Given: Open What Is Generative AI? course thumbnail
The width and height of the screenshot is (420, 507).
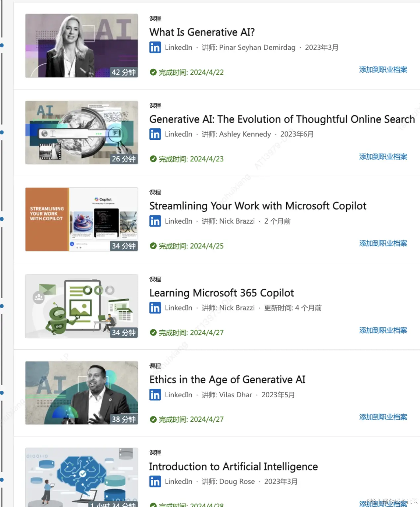Looking at the screenshot, I should pos(81,46).
